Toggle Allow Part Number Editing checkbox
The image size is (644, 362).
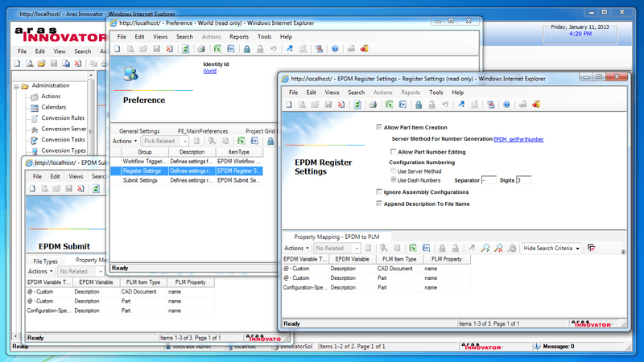(394, 151)
